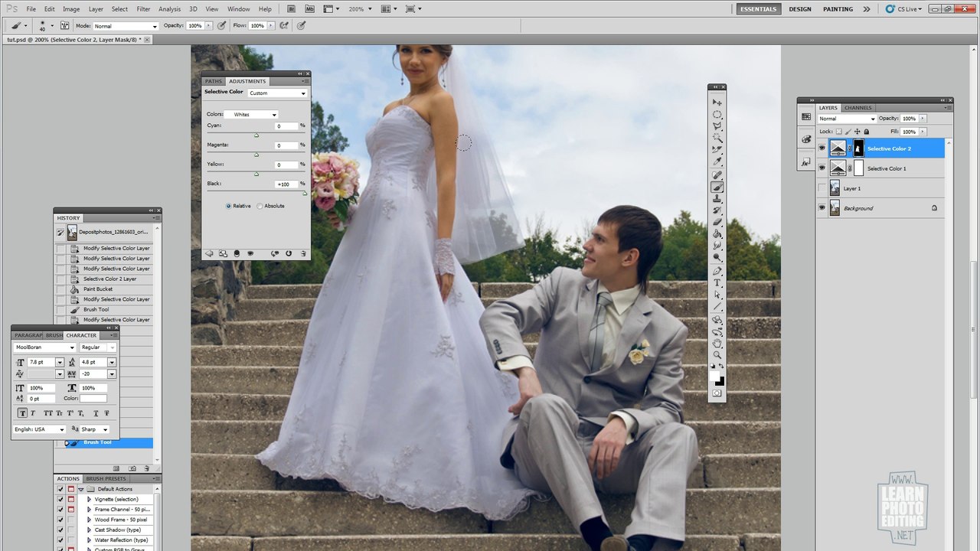Delete current state in History panel
Screen dimensions: 980x551
[145, 468]
